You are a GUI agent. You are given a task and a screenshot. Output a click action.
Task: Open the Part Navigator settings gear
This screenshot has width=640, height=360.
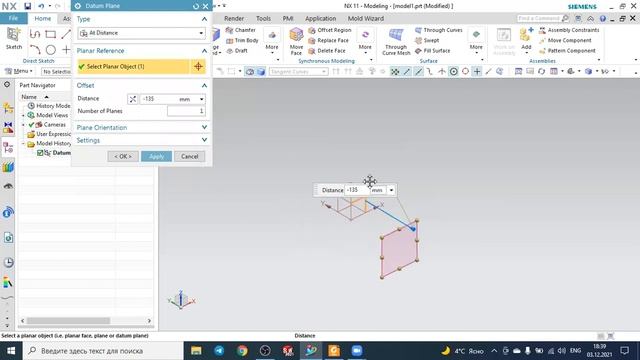click(x=7, y=84)
